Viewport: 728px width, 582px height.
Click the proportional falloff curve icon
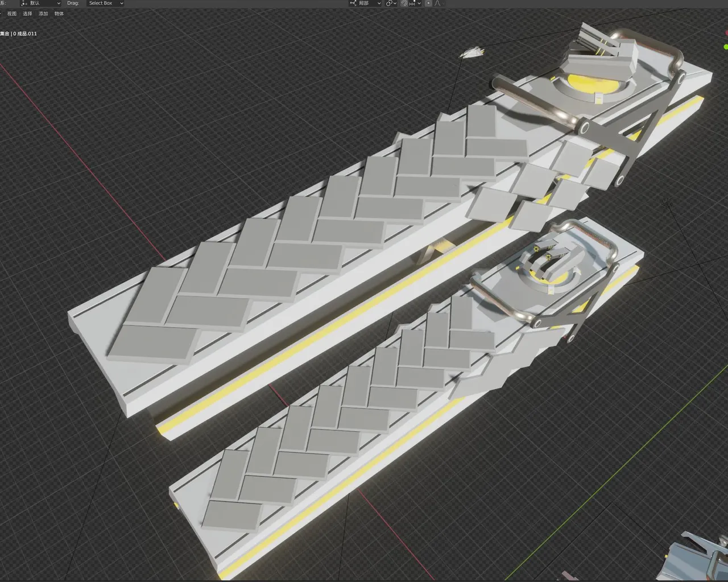pos(437,3)
